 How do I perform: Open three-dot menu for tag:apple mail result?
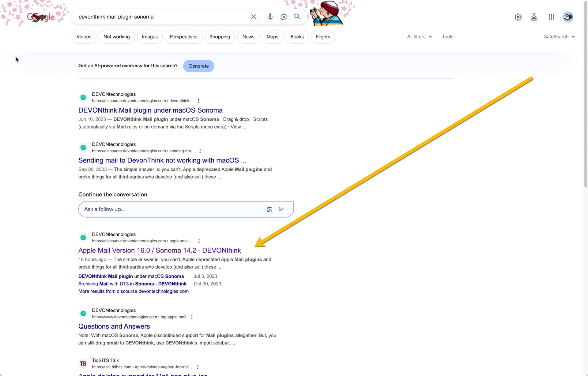point(192,317)
